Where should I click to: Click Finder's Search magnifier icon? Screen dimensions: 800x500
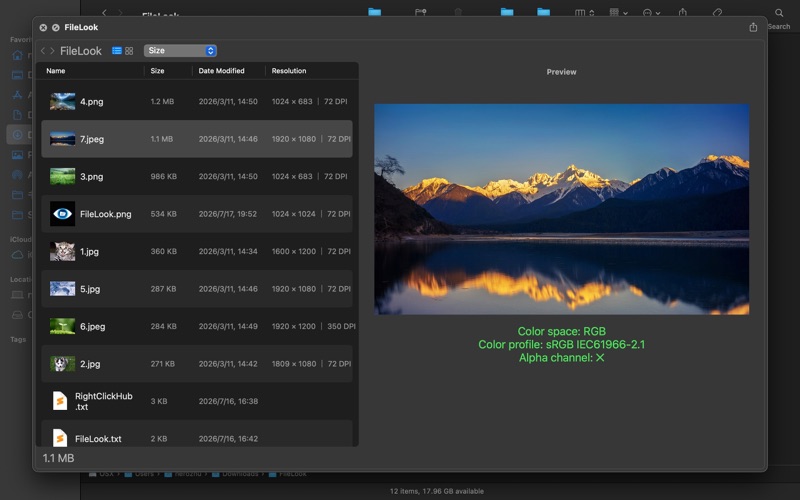click(x=779, y=13)
